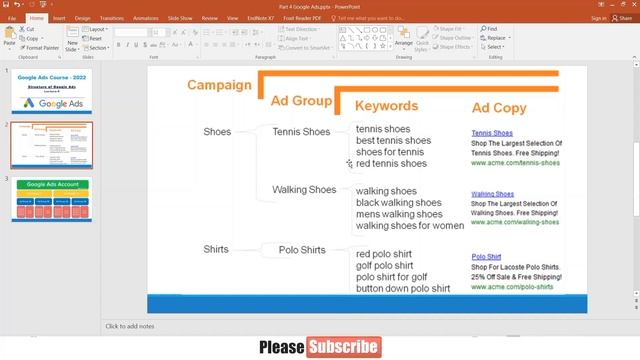Screen dimensions: 640x360
Task: Click Text Direction in Paragraph group
Action: pos(299,29)
